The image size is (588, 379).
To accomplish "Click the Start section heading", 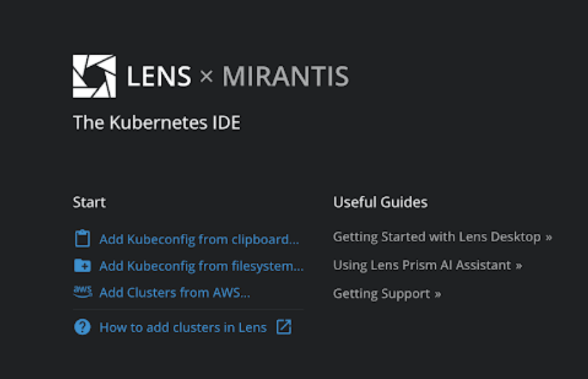I will coord(89,202).
